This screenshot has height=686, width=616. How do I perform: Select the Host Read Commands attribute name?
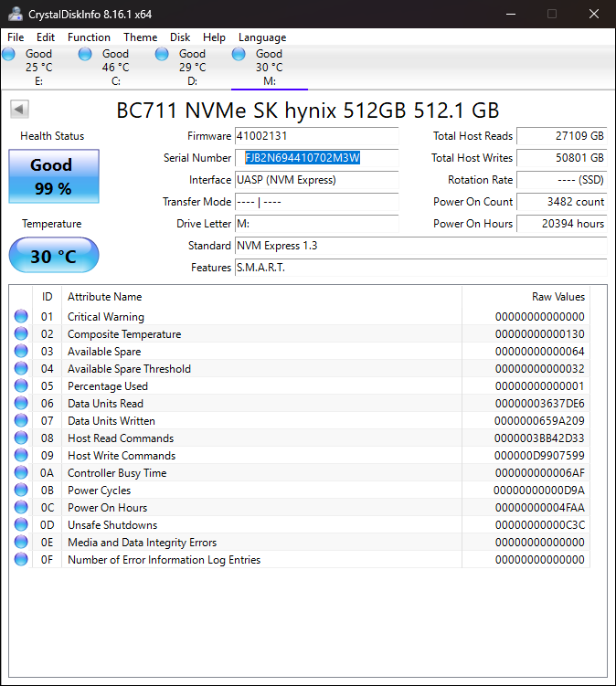(121, 438)
